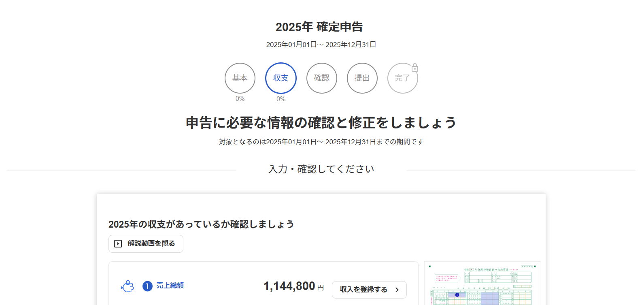
Task: Click the 収入を登録する button
Action: point(369,290)
